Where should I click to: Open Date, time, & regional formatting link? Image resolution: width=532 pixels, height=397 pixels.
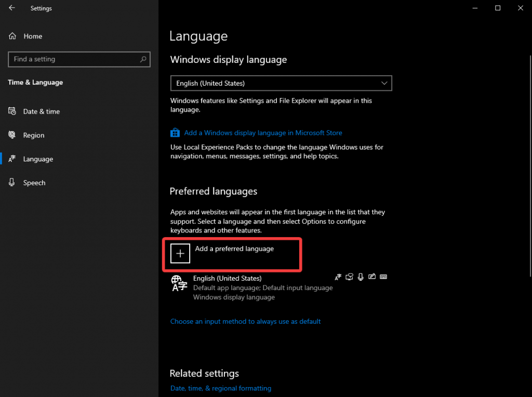(221, 388)
